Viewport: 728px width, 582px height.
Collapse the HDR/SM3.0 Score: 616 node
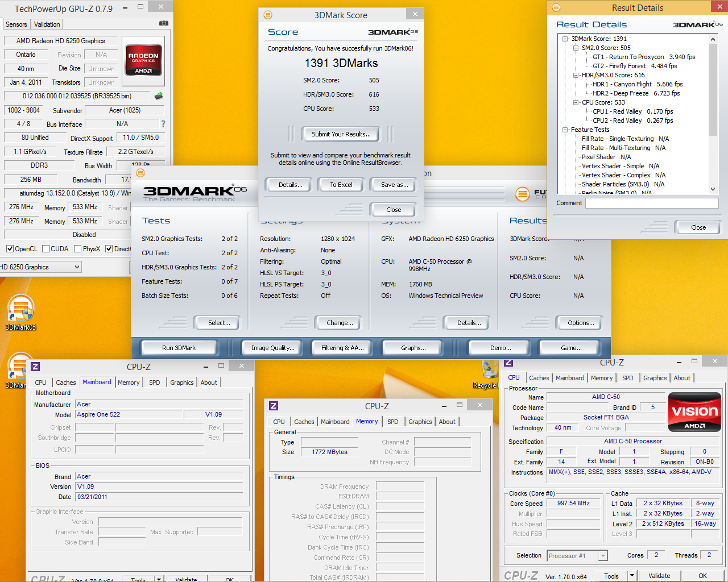(x=576, y=75)
